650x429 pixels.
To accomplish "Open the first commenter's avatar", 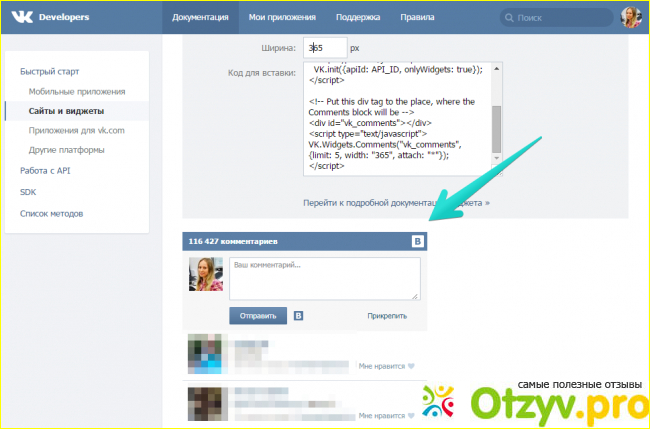I will coord(204,354).
